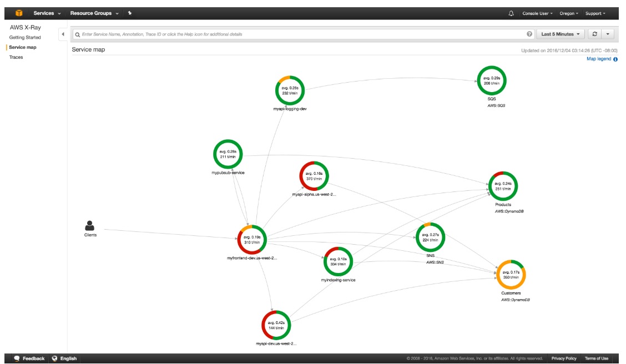Select the myindexing-service node
626x364 pixels.
coord(338,261)
